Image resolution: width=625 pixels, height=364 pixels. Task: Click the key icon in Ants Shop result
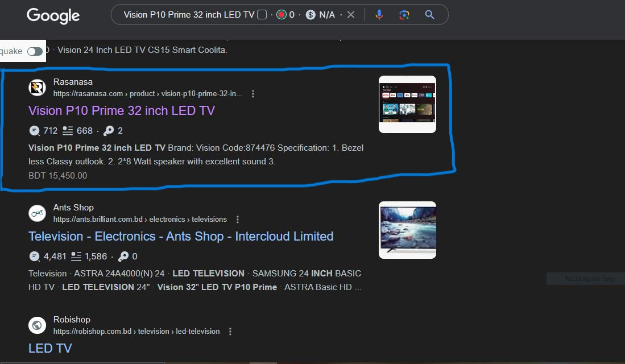click(123, 257)
